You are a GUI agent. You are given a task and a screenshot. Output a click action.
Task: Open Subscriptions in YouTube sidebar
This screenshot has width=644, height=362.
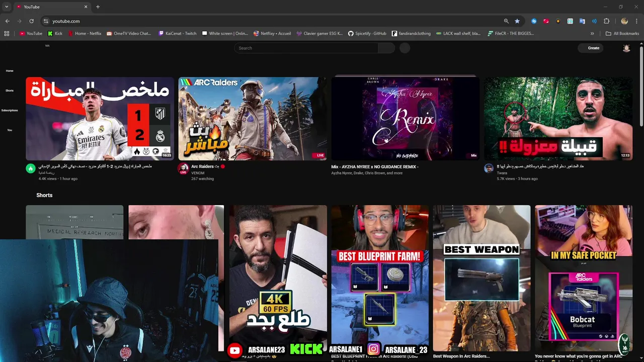[10, 110]
